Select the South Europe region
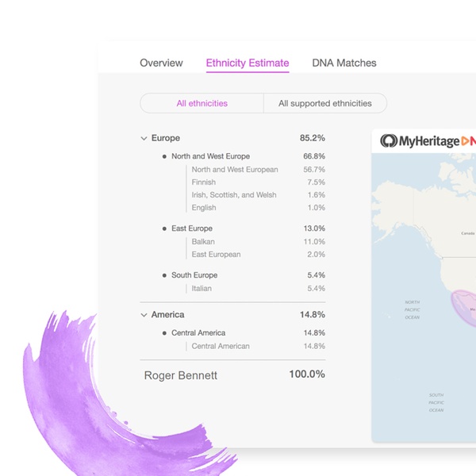Screen dimensions: 476x476 194,275
